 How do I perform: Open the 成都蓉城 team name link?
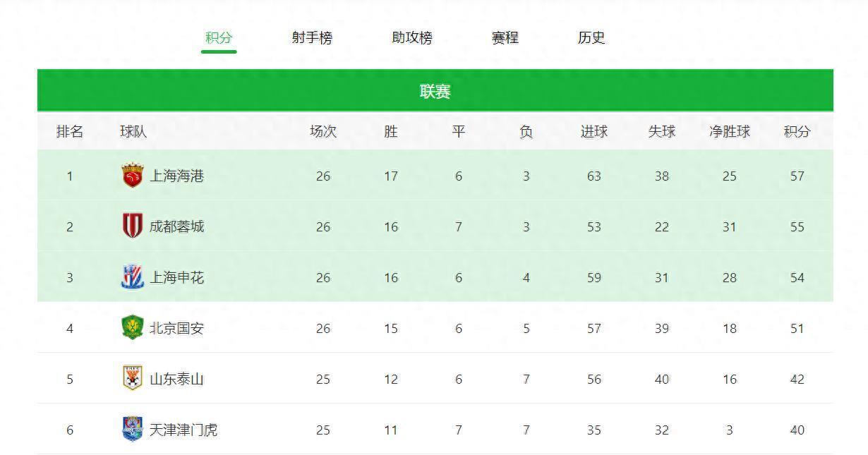point(176,226)
